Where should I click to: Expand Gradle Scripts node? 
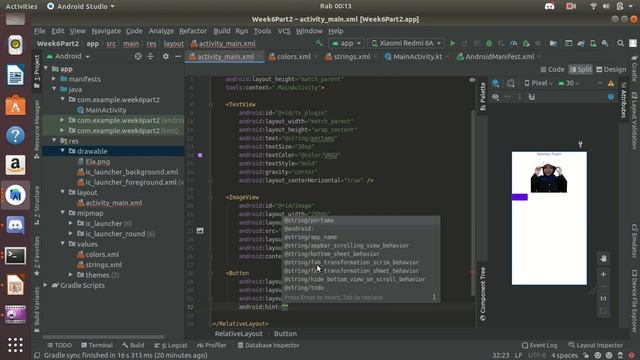pos(45,285)
